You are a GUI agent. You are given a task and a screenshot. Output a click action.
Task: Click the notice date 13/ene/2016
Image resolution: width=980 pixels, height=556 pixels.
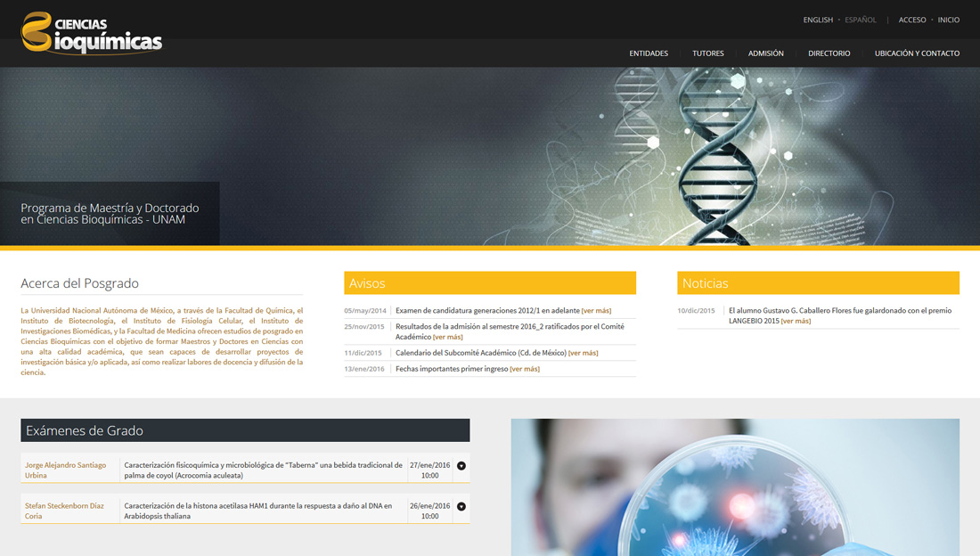(364, 369)
